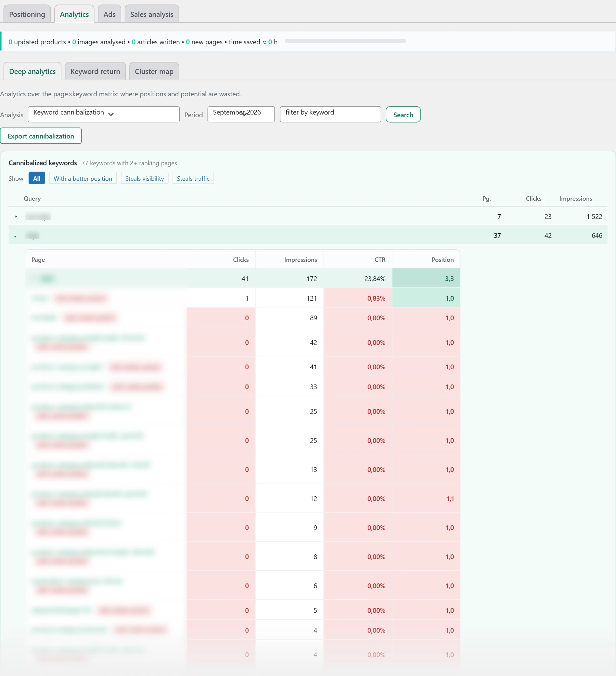The width and height of the screenshot is (616, 676).
Task: Select the All filter chip
Action: coord(37,178)
